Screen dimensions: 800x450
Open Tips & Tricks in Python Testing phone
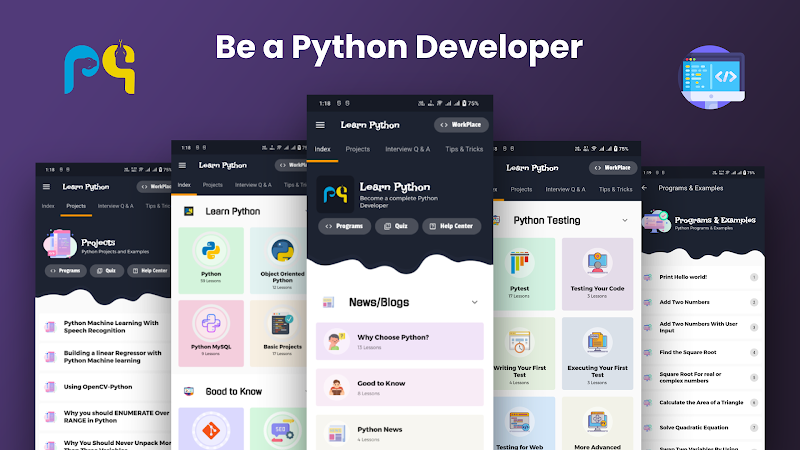pos(616,189)
